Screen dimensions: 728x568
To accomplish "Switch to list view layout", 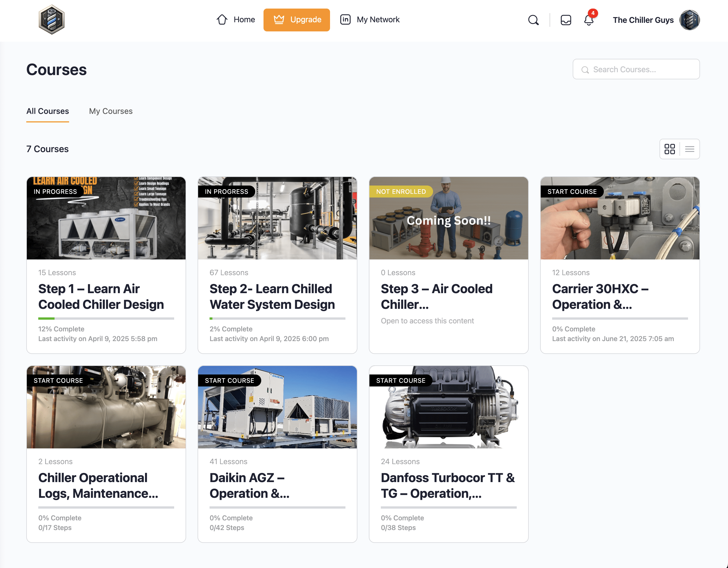I will 690,149.
